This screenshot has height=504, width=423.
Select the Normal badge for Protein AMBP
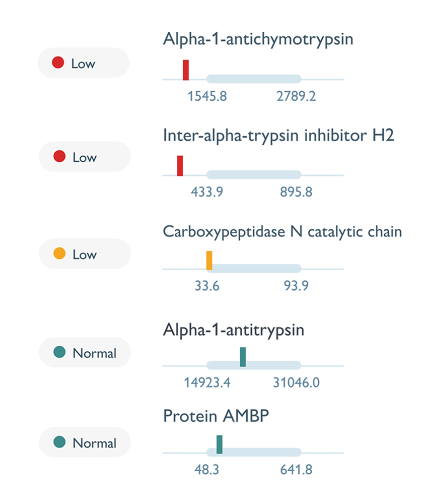coord(85,443)
